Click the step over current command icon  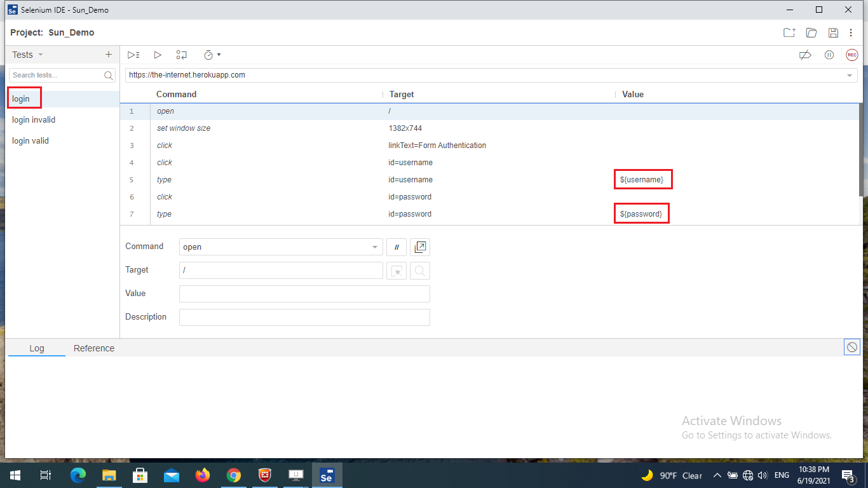(x=182, y=55)
